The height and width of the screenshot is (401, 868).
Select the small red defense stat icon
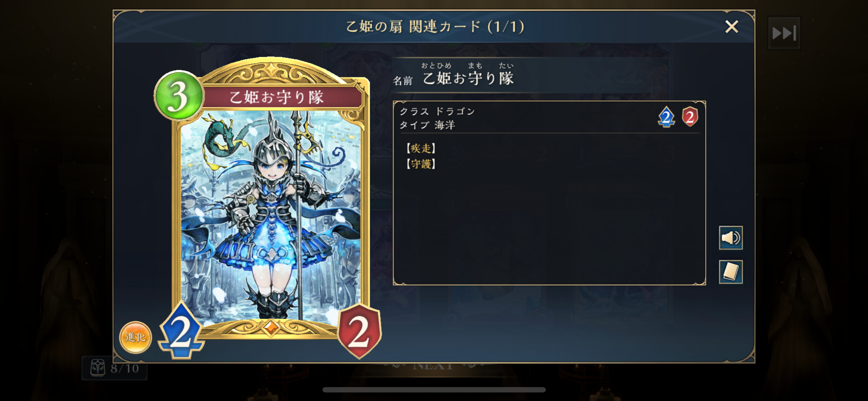690,117
